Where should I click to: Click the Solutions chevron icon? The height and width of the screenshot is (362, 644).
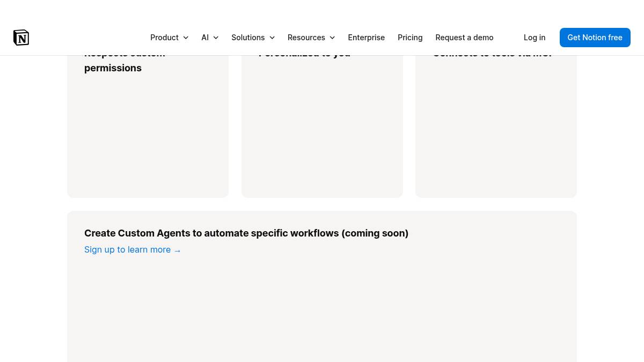(272, 38)
